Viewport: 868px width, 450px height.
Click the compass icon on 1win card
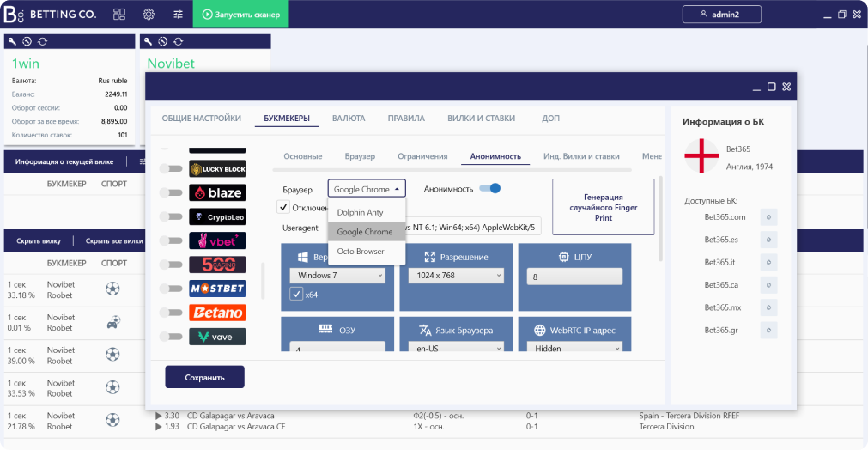(27, 41)
